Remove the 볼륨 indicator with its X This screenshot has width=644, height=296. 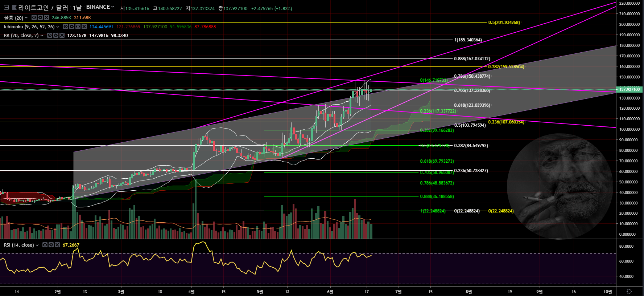click(46, 17)
